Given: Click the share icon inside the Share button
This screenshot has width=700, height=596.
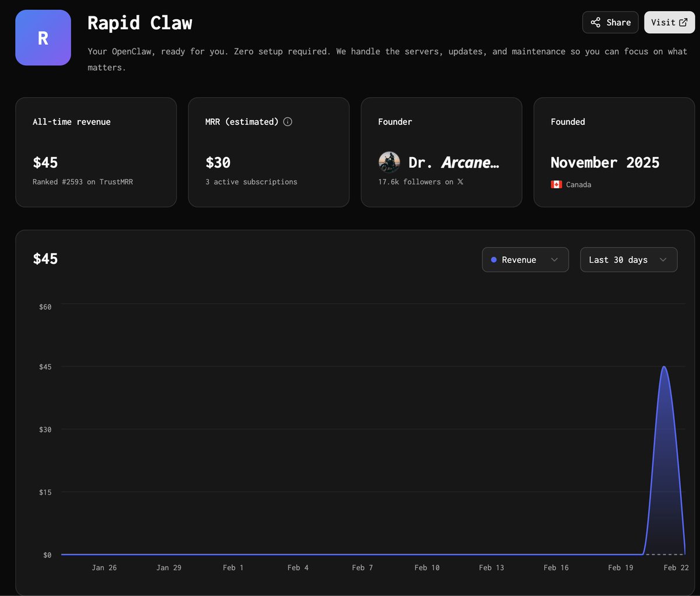Looking at the screenshot, I should point(595,22).
